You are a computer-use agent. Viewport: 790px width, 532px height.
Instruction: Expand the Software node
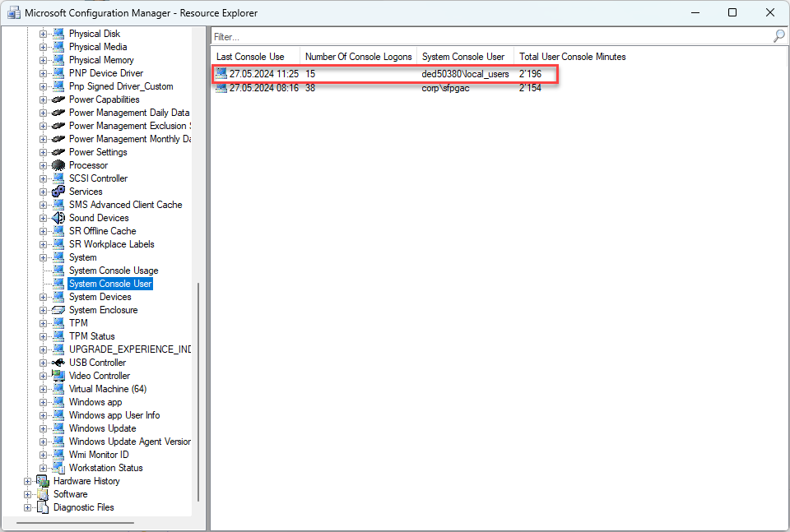[x=27, y=494]
